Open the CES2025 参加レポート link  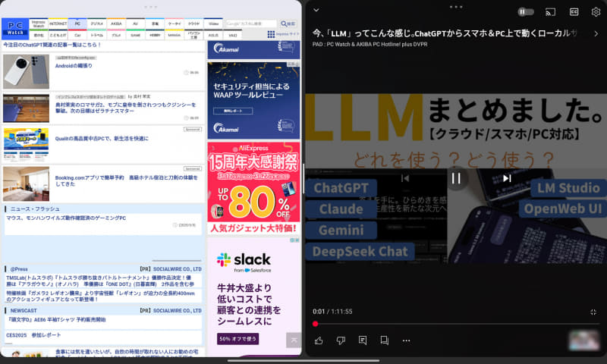point(33,335)
